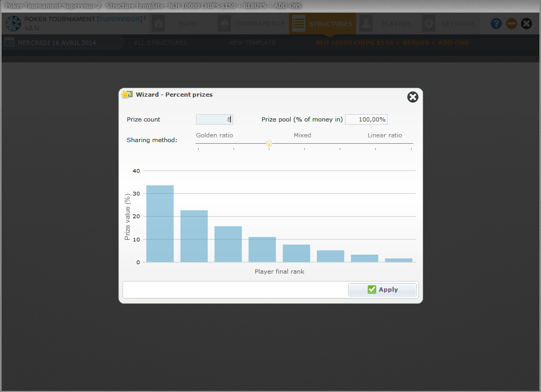
Task: Click the sharing method slider handle
Action: 269,144
